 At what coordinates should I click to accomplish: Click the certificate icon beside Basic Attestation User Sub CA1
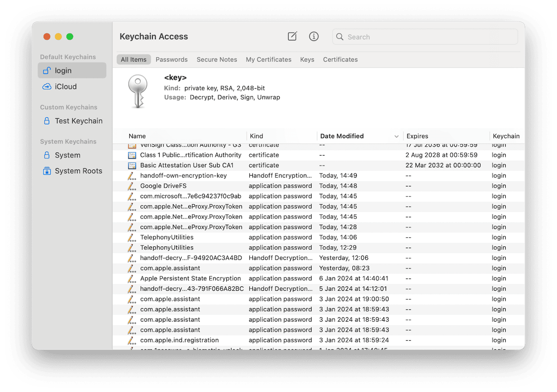click(132, 165)
